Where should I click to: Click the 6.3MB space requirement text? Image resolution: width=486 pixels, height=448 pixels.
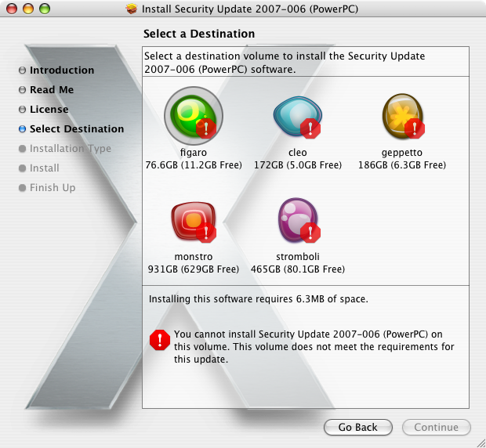(x=259, y=299)
